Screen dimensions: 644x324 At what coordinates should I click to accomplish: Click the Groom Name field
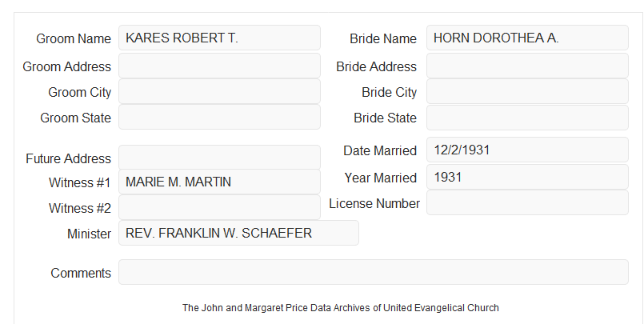coord(219,38)
